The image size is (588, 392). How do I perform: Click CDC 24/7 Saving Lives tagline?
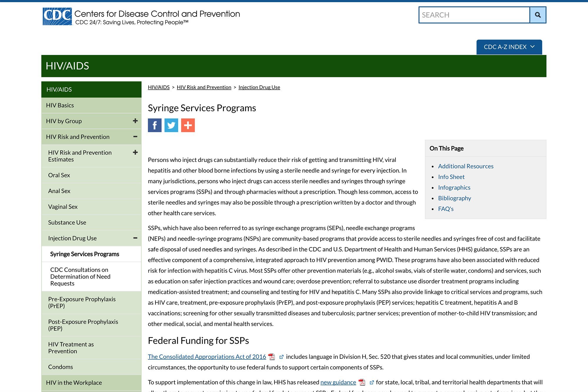[132, 22]
